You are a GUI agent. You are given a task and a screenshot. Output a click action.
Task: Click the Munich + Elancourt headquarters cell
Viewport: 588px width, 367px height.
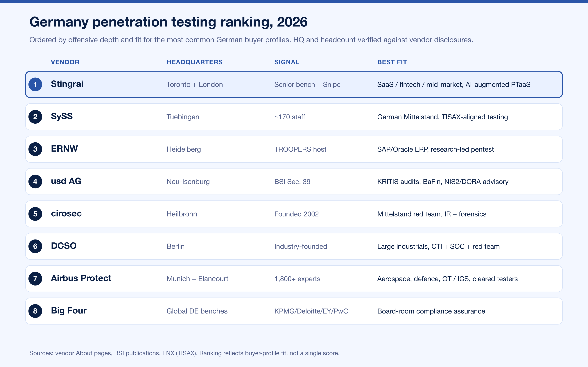click(197, 279)
